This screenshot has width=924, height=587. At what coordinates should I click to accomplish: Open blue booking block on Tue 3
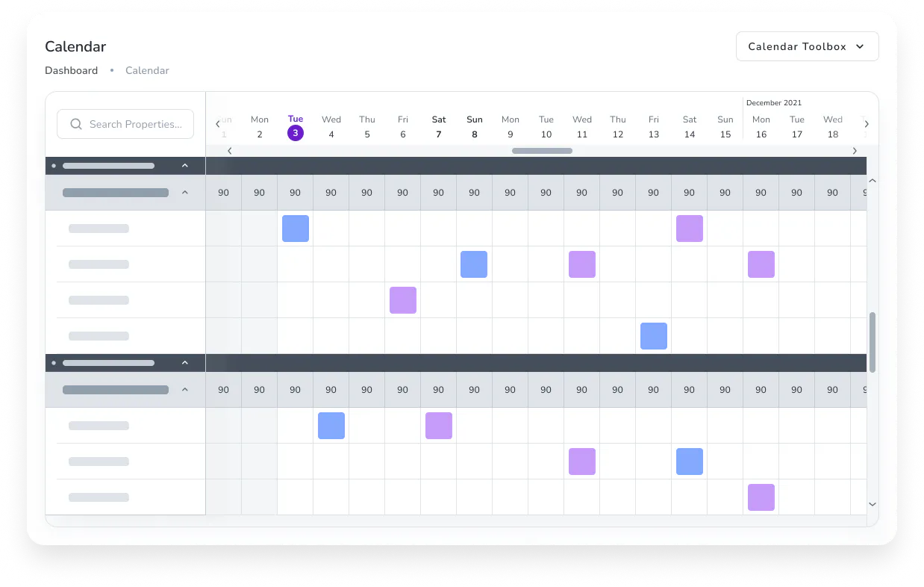coord(296,229)
